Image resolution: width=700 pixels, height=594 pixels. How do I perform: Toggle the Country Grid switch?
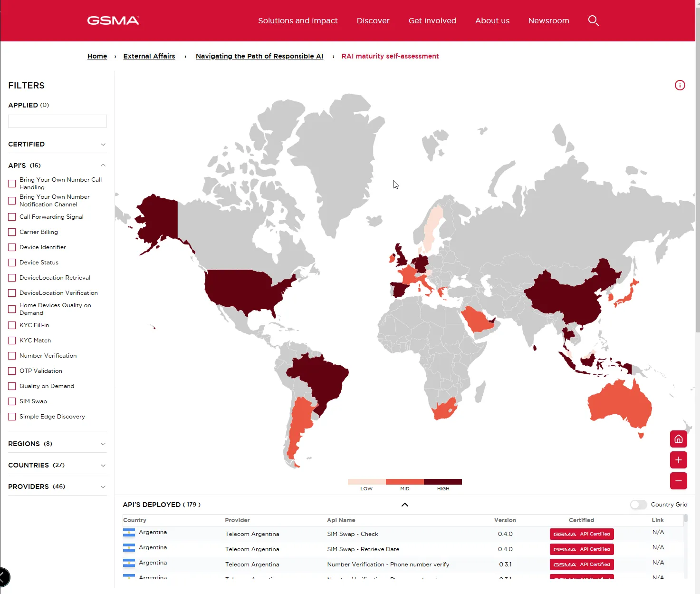[638, 505]
